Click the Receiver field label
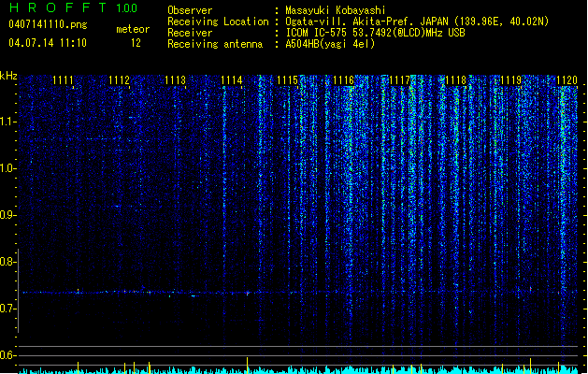 [x=190, y=33]
